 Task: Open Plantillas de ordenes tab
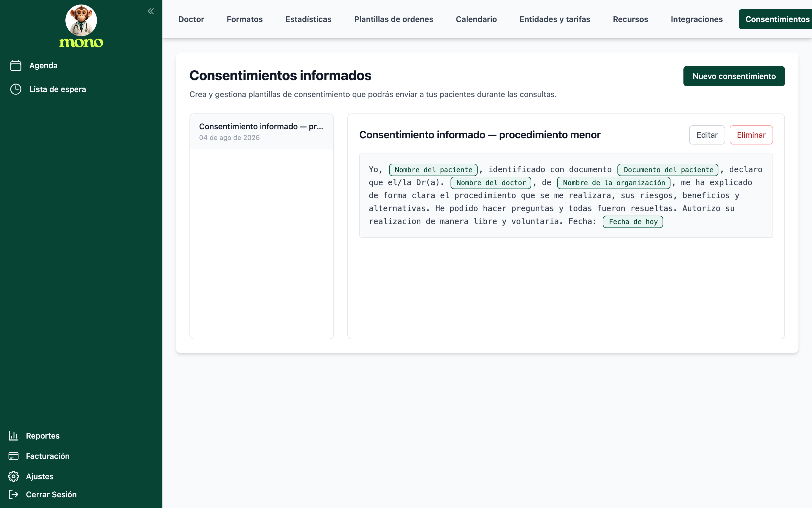394,19
